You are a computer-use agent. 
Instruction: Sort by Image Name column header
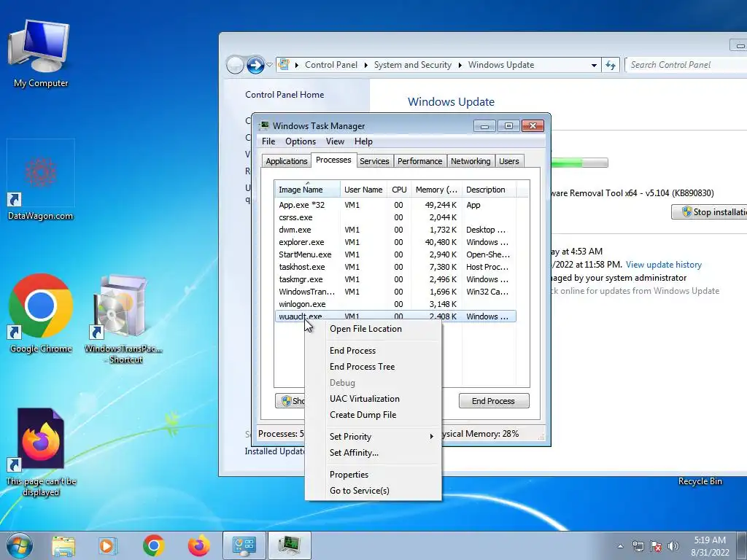pos(307,190)
